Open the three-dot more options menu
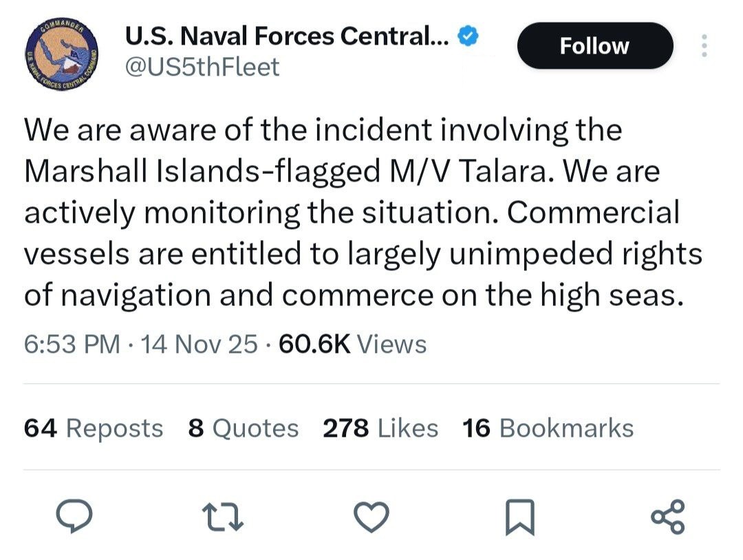 click(x=703, y=45)
